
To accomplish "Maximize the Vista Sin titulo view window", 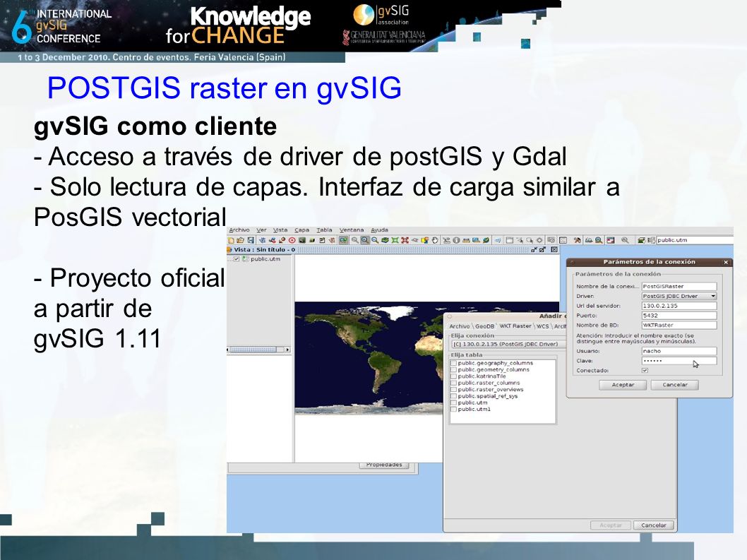I will 543,250.
